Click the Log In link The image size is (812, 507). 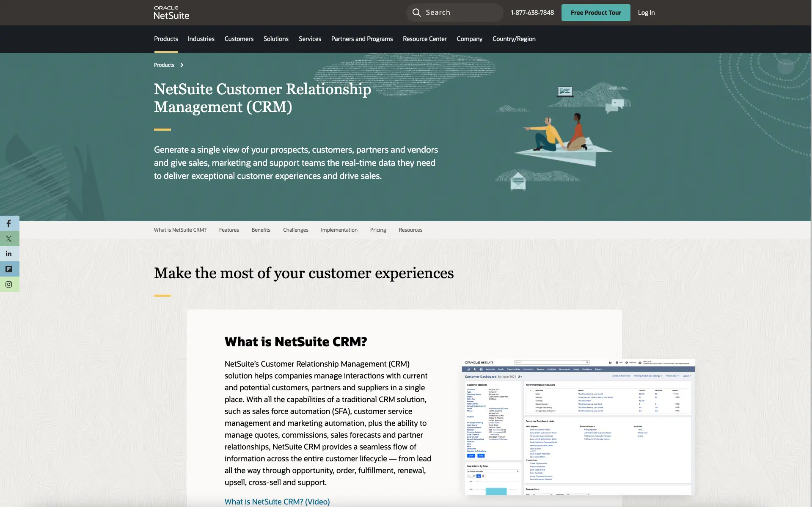(646, 13)
